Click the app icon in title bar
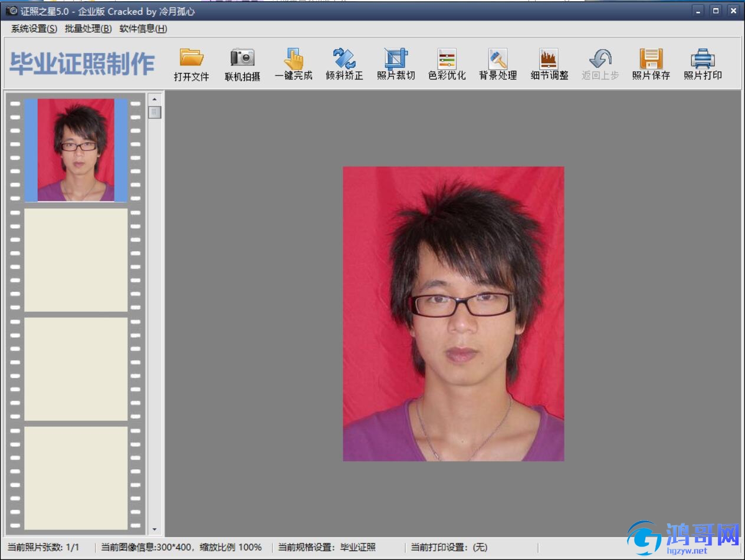Viewport: 745px width, 560px height. click(x=11, y=11)
